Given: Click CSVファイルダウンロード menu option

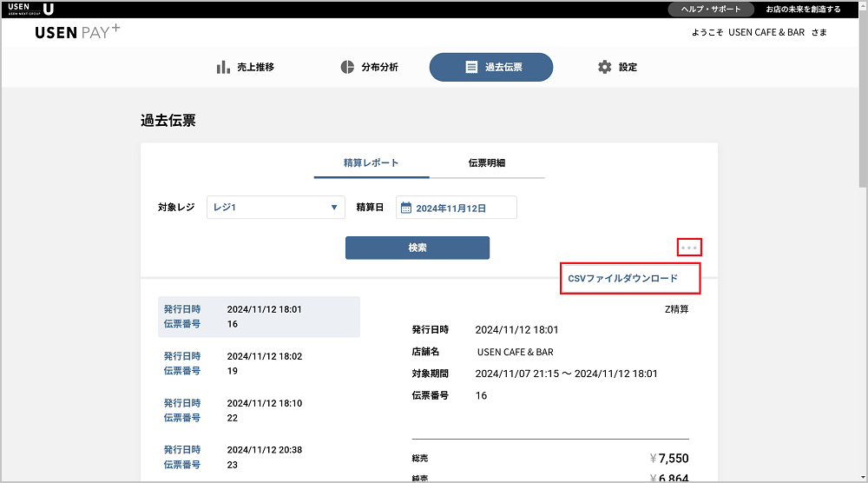Looking at the screenshot, I should click(x=621, y=278).
